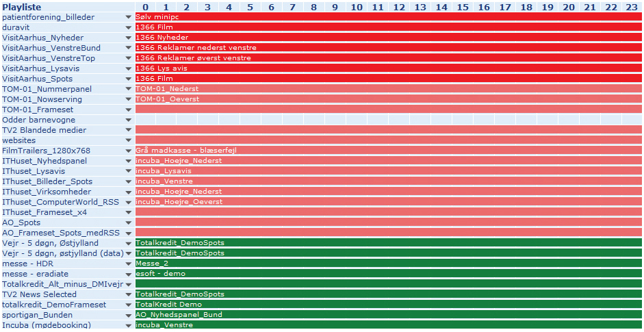Viewport: 644px width, 332px height.
Task: Select the TV2 News Selected playlist name
Action: [40, 294]
